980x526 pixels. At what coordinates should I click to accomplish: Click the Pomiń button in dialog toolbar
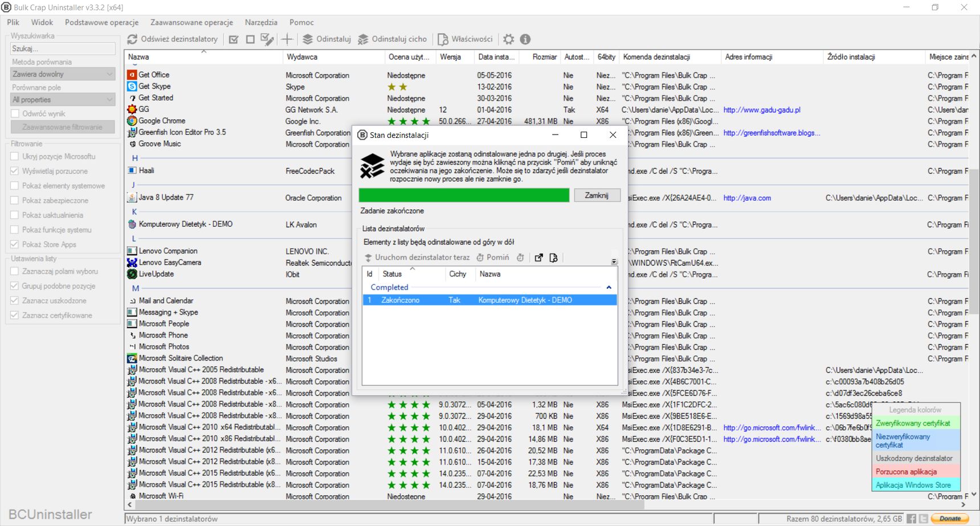pos(493,258)
